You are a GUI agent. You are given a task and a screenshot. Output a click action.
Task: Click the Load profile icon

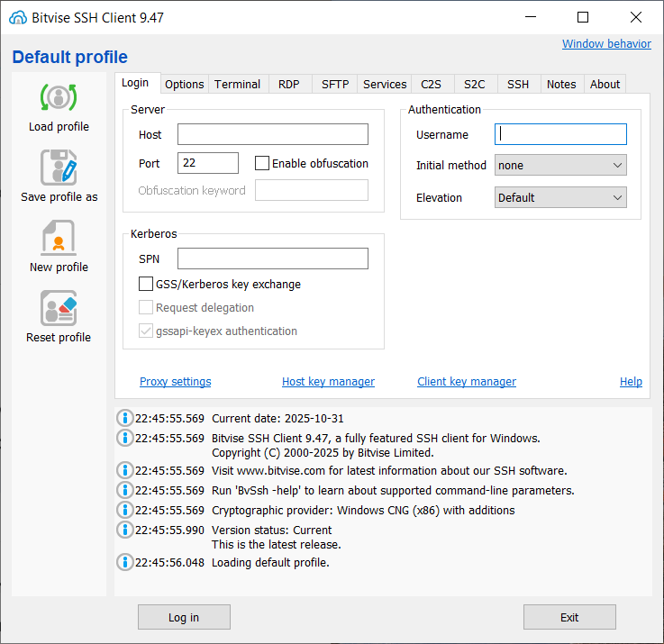tap(59, 97)
